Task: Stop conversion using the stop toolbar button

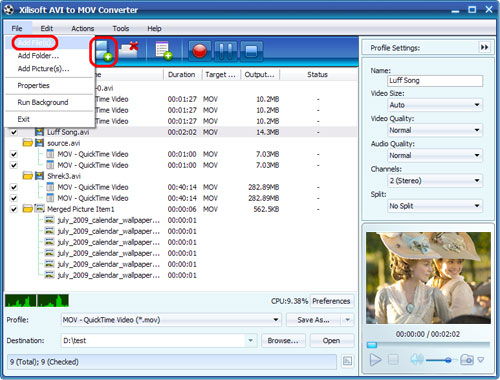Action: (251, 51)
